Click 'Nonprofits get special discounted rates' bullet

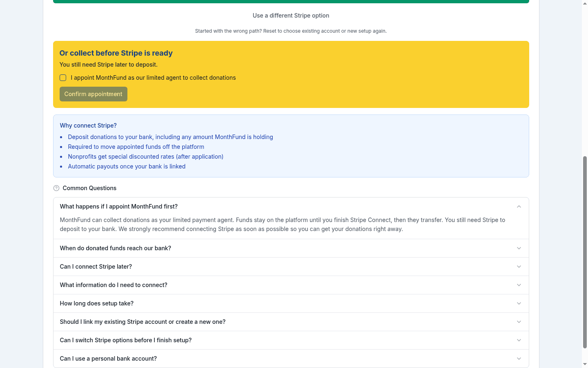(x=146, y=157)
